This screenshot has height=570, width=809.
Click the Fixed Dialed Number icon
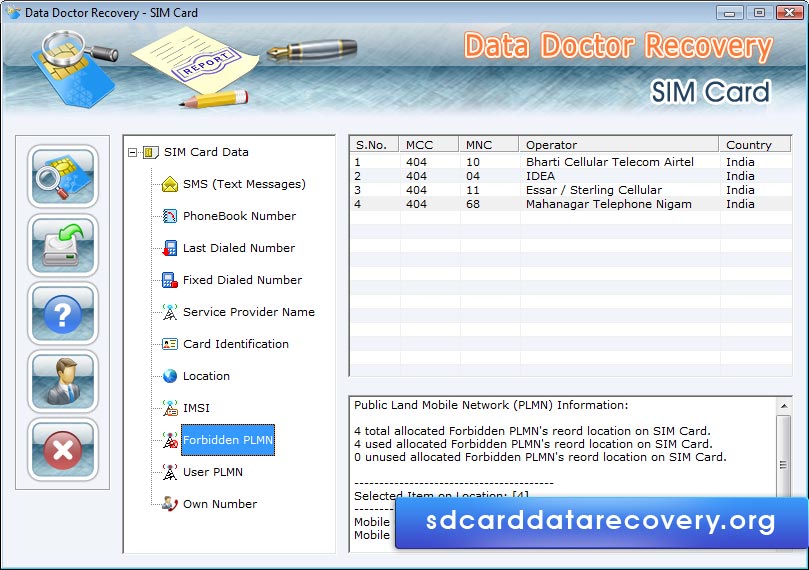click(170, 280)
